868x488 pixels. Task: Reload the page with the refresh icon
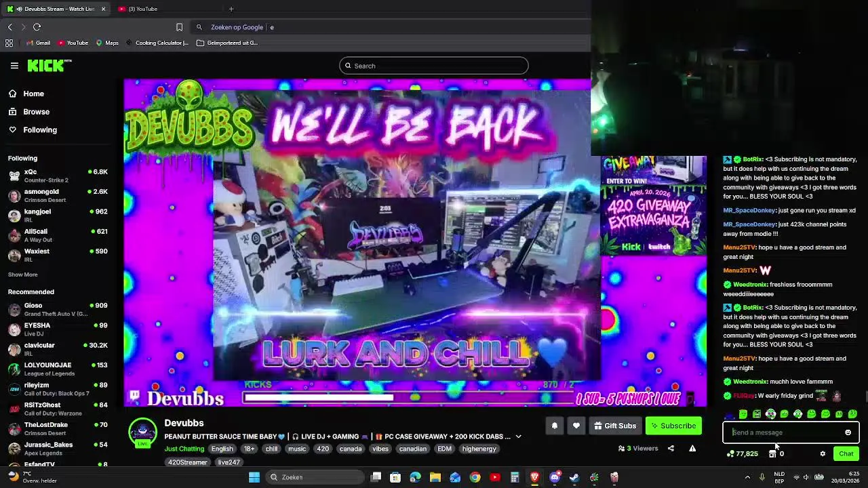click(x=37, y=27)
